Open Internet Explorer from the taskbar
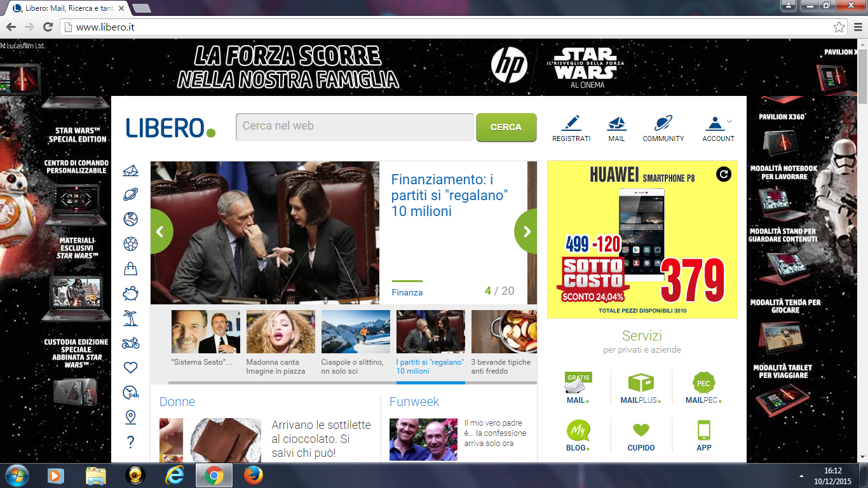 click(x=174, y=475)
